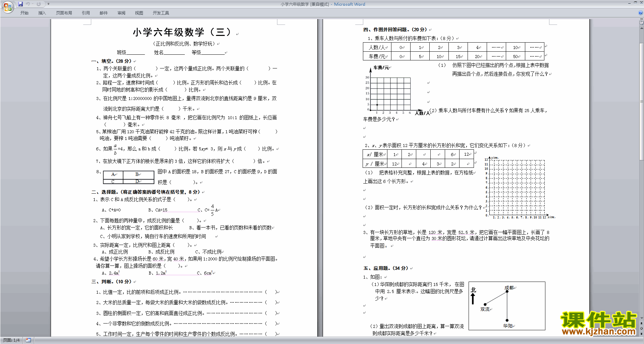This screenshot has width=644, height=344.
Task: Click the 等级 blank field line
Action: 213,53
